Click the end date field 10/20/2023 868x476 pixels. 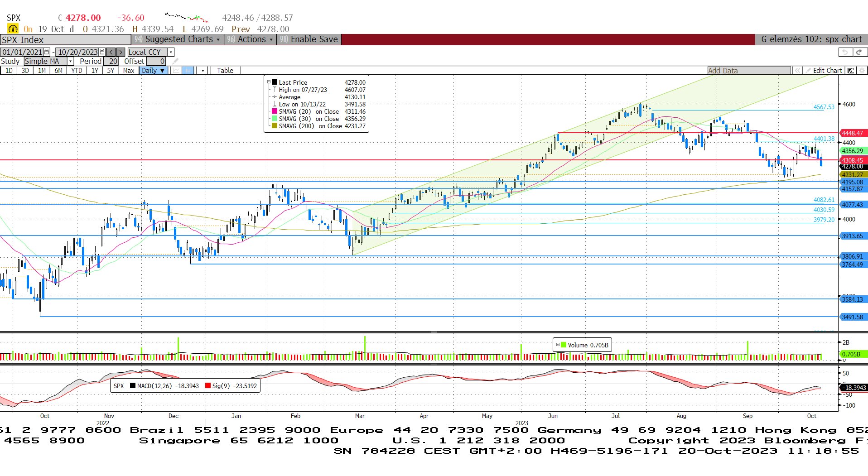(78, 52)
